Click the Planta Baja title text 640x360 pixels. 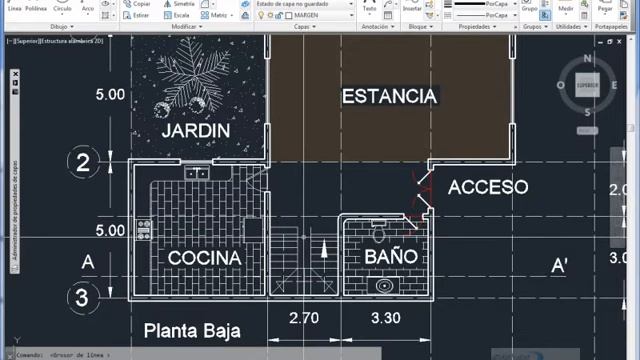point(192,331)
